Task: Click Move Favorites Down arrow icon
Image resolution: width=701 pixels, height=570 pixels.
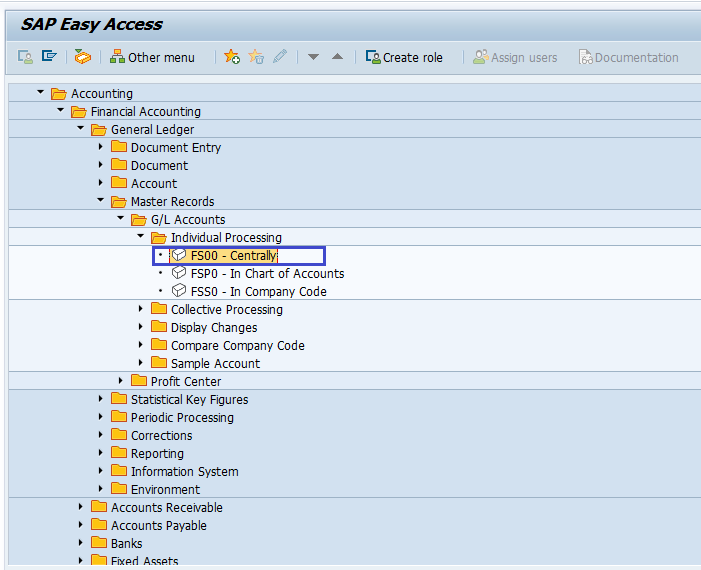Action: click(x=313, y=57)
